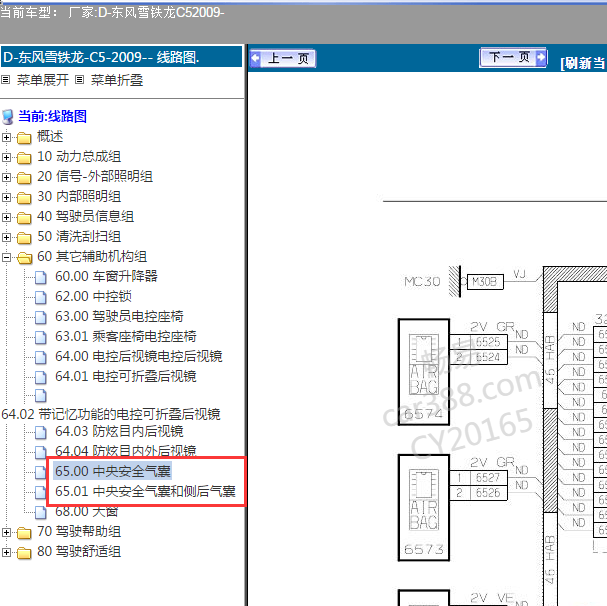Expand the 70 驾驶帮助组 folder

tap(6, 532)
